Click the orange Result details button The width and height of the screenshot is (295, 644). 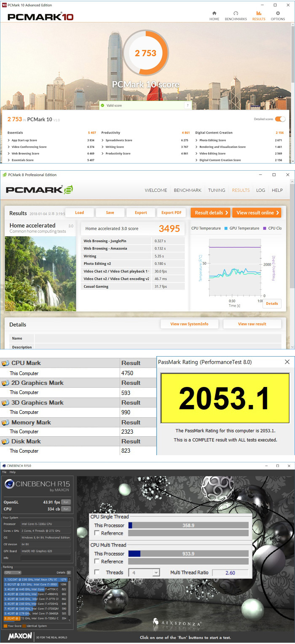tap(211, 213)
